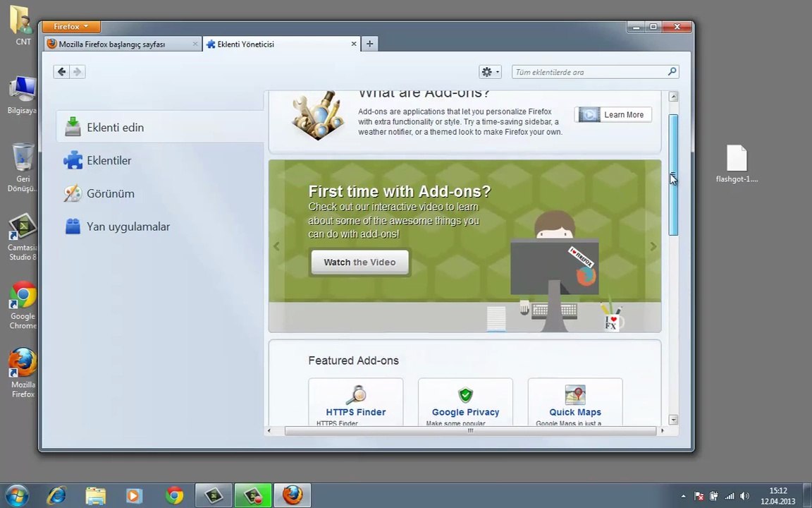Select the flashgot file on desktop

[737, 164]
